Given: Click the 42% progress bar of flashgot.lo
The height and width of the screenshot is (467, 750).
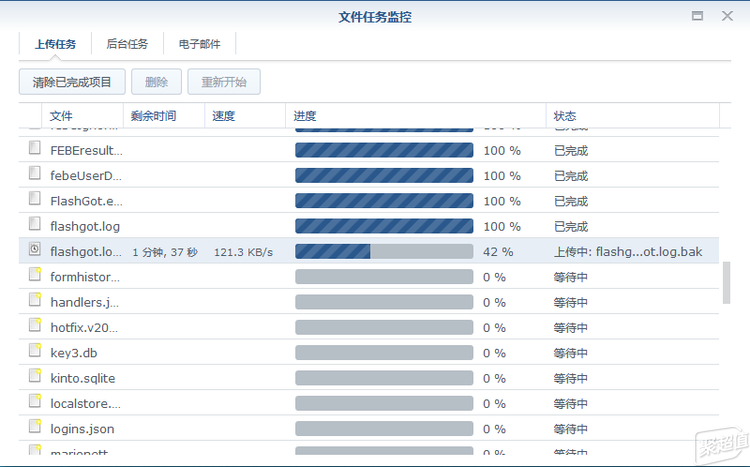Looking at the screenshot, I should 383,251.
